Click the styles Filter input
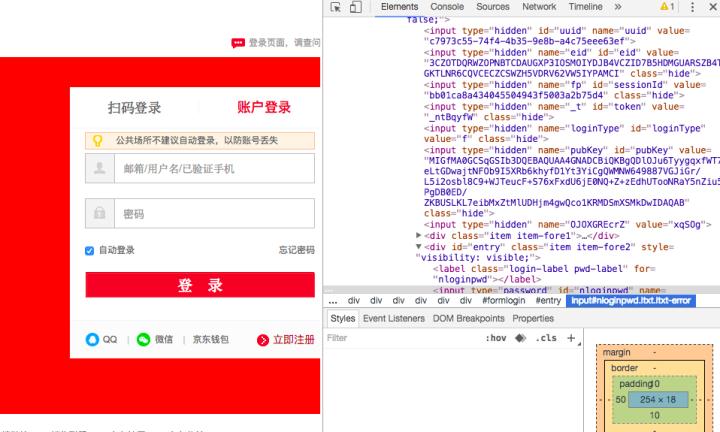This screenshot has height=432, width=720. (x=402, y=338)
